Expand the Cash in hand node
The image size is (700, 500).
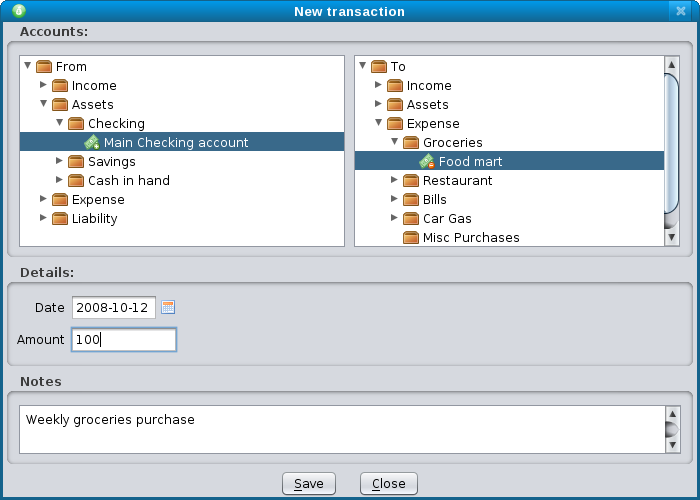(x=59, y=179)
